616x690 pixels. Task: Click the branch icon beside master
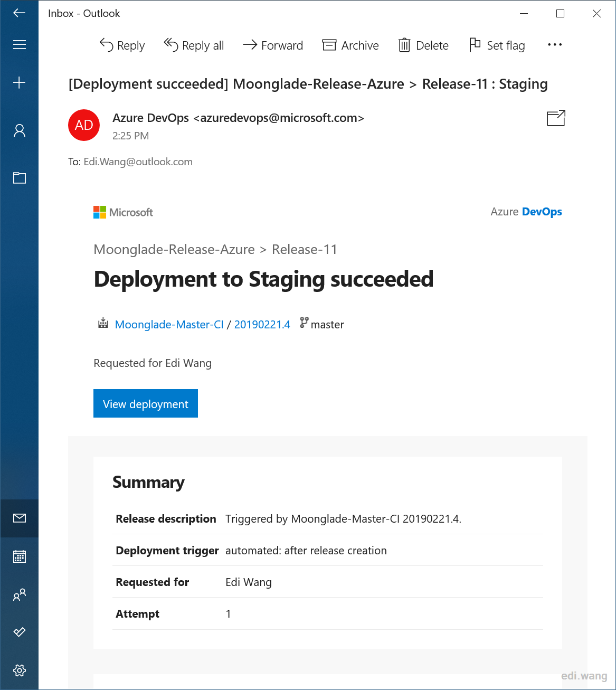(x=304, y=323)
